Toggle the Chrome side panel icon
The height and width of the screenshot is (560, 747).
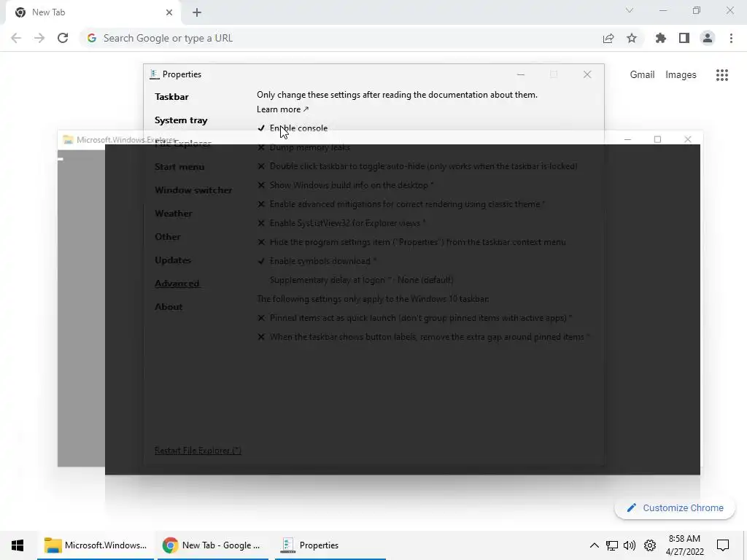coord(684,38)
